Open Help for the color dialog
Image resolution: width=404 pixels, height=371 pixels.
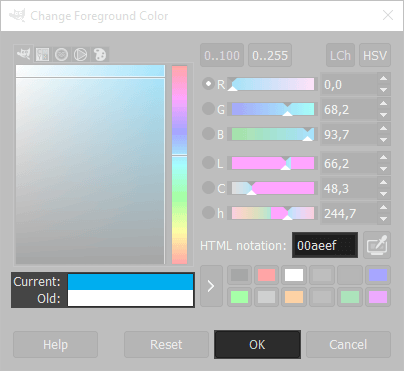coord(55,345)
